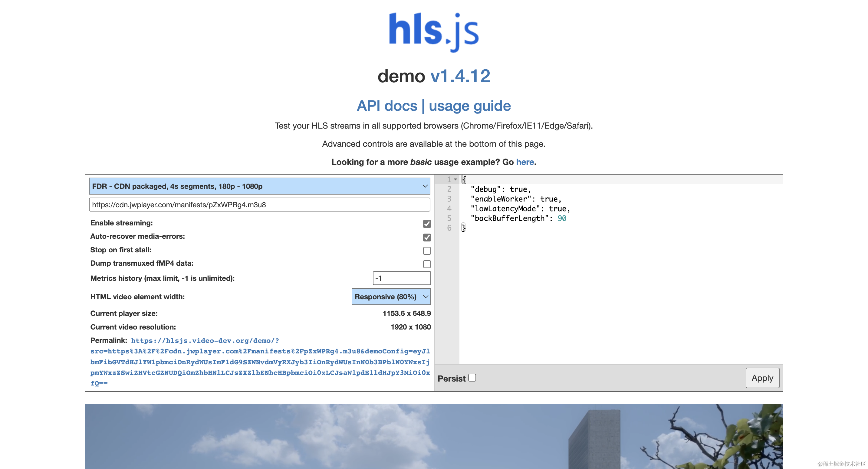Screen dimensions: 868x469
Task: Enable Stop on first stall checkbox
Action: point(426,251)
